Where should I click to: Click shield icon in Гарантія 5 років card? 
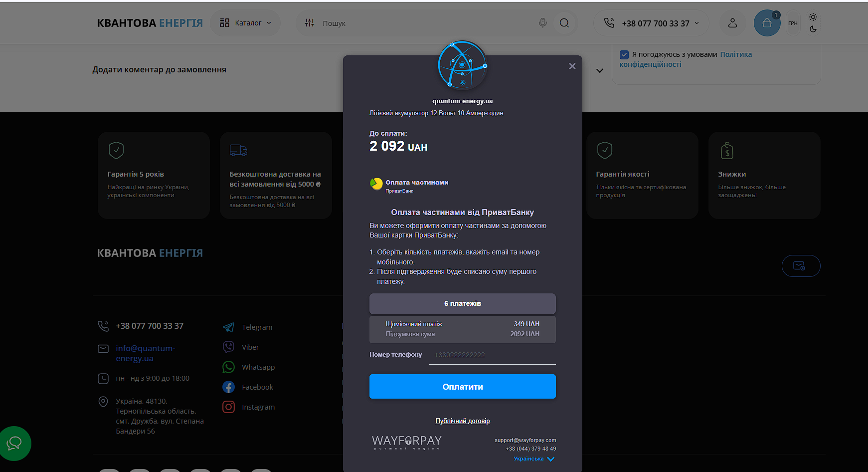click(x=116, y=150)
